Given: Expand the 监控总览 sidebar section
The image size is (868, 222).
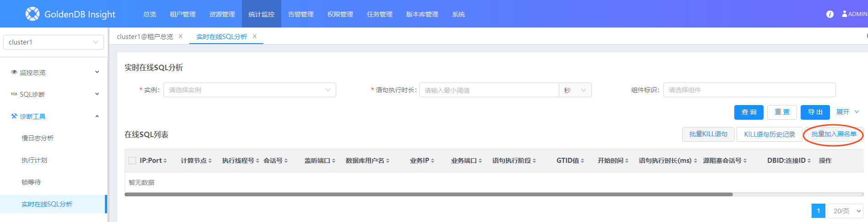Looking at the screenshot, I should point(97,72).
